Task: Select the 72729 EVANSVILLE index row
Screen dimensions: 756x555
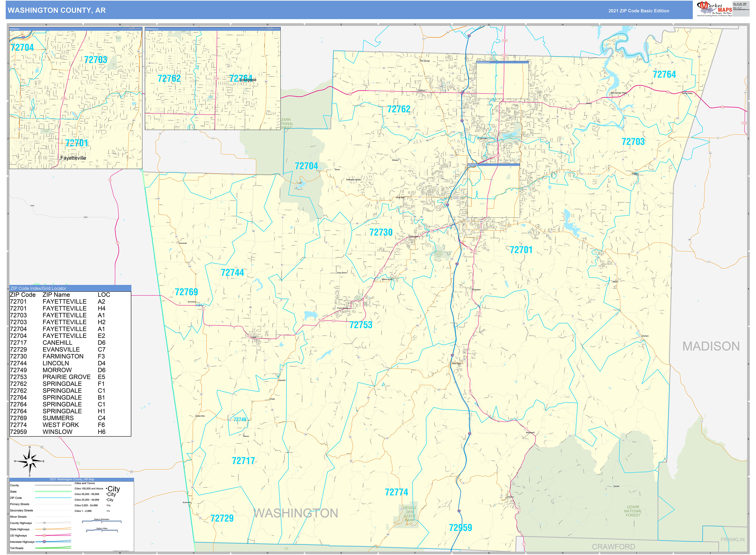Action: point(70,349)
